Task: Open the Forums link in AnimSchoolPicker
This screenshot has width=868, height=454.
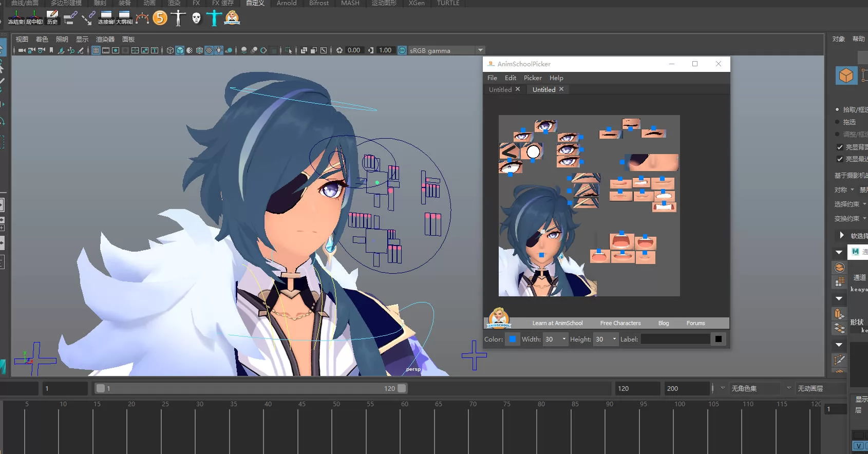Action: (x=695, y=323)
